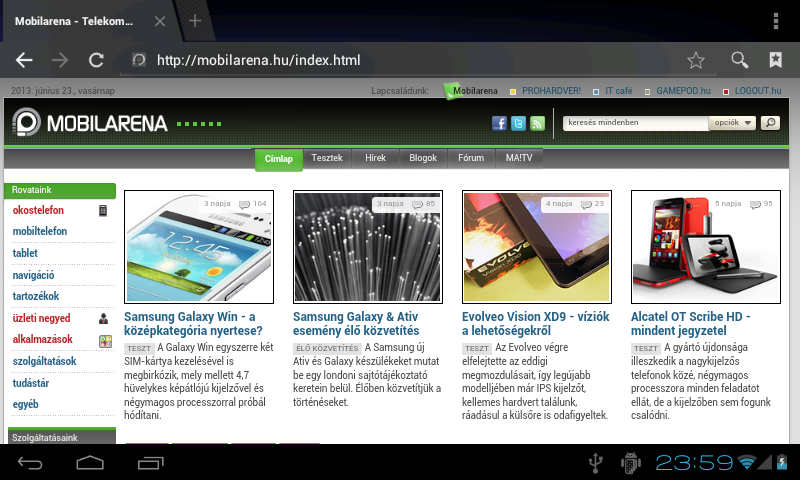Open the Evolveo Vision XD9 thumbnail
The height and width of the screenshot is (480, 800).
537,247
